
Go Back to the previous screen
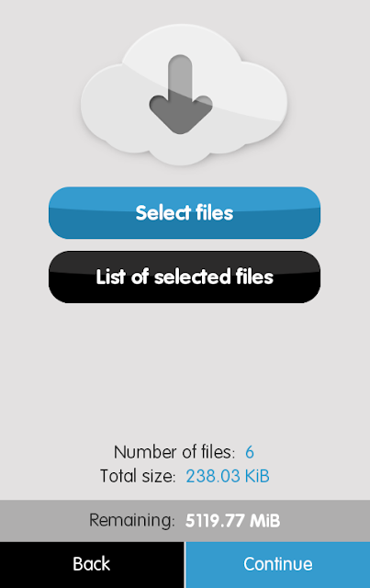tap(92, 564)
